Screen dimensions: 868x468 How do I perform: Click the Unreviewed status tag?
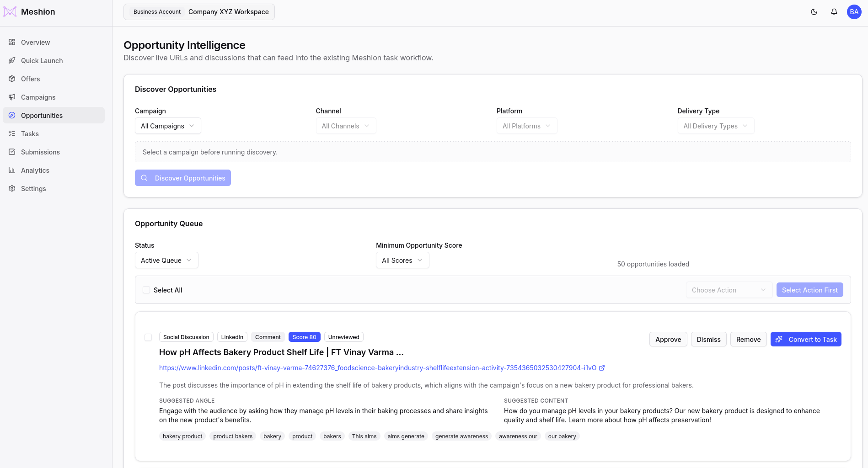pyautogui.click(x=343, y=337)
